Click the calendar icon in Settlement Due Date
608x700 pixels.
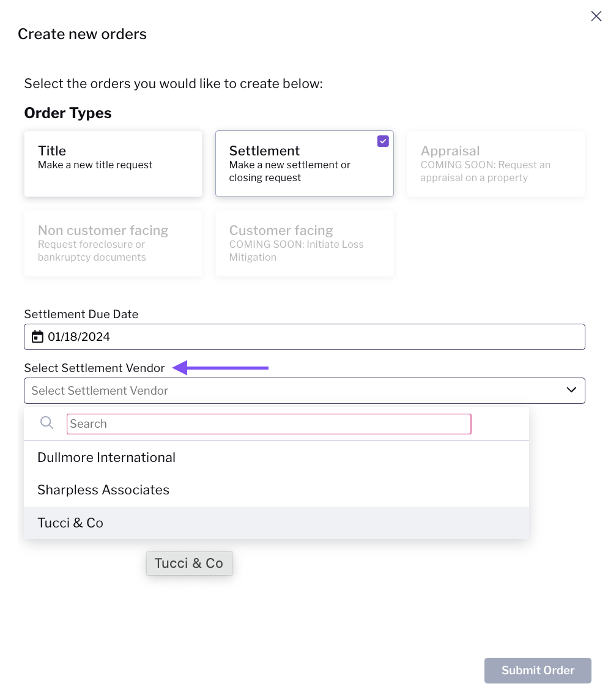click(x=37, y=337)
